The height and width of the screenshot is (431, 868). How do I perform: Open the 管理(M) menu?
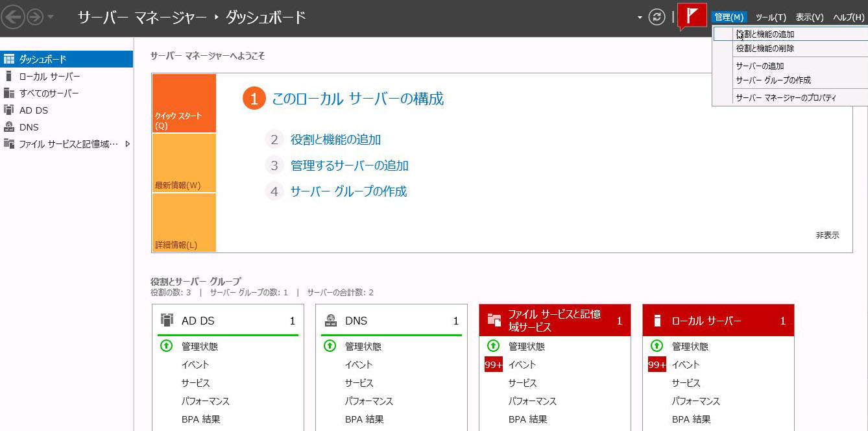pyautogui.click(x=729, y=18)
